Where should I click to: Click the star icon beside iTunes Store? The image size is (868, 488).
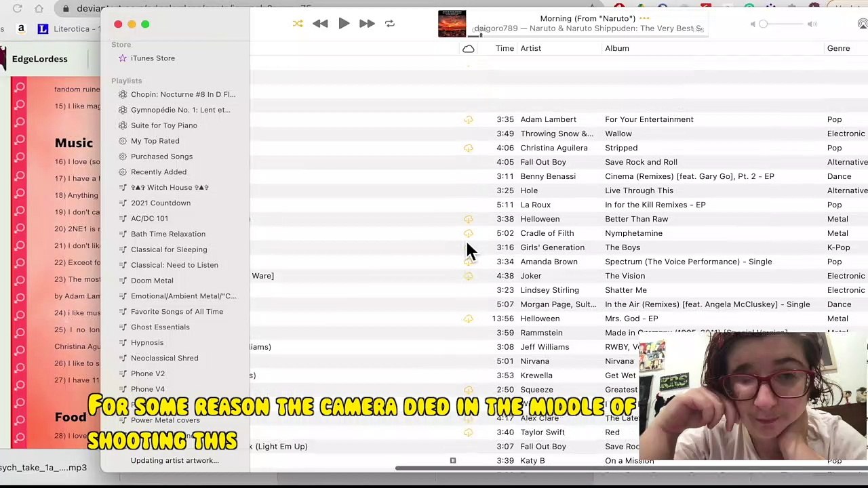click(123, 58)
